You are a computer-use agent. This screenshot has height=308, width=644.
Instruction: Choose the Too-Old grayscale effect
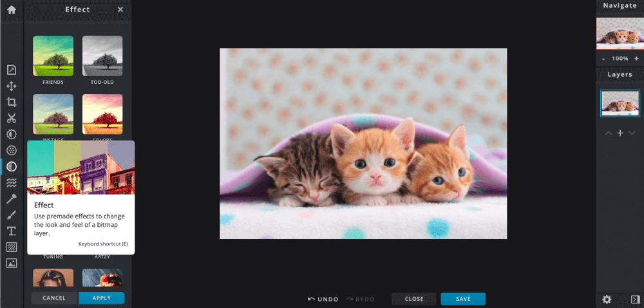point(102,57)
